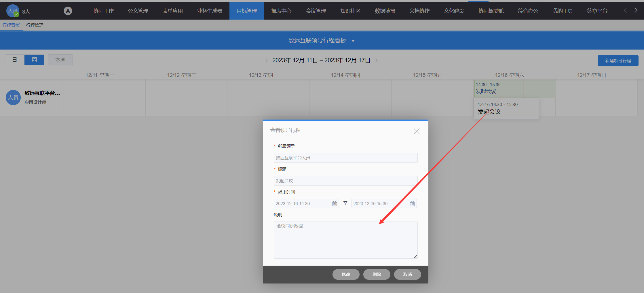Open the 会议管理 menu
Screen dimensions: 644x293
coord(316,11)
